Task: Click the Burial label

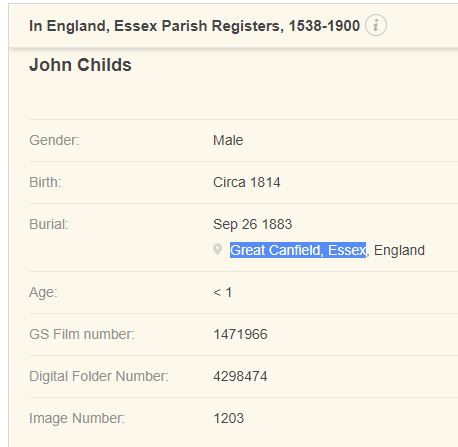Action: [x=49, y=224]
